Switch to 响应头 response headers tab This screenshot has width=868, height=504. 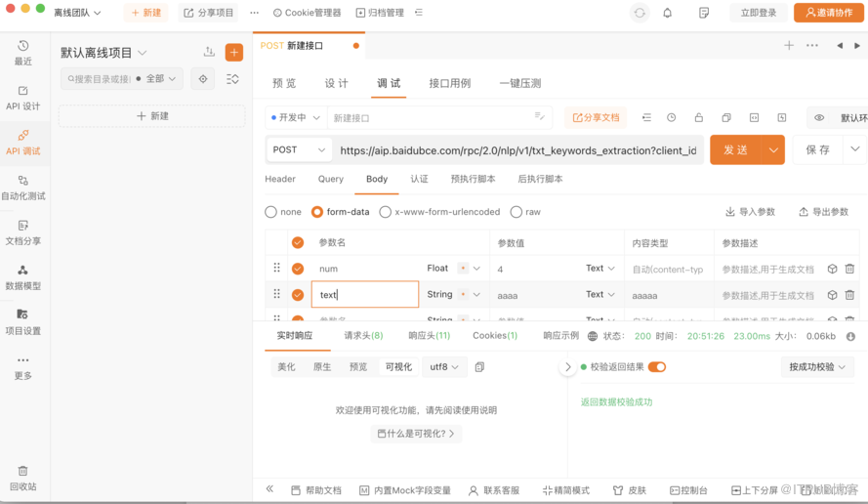(429, 336)
